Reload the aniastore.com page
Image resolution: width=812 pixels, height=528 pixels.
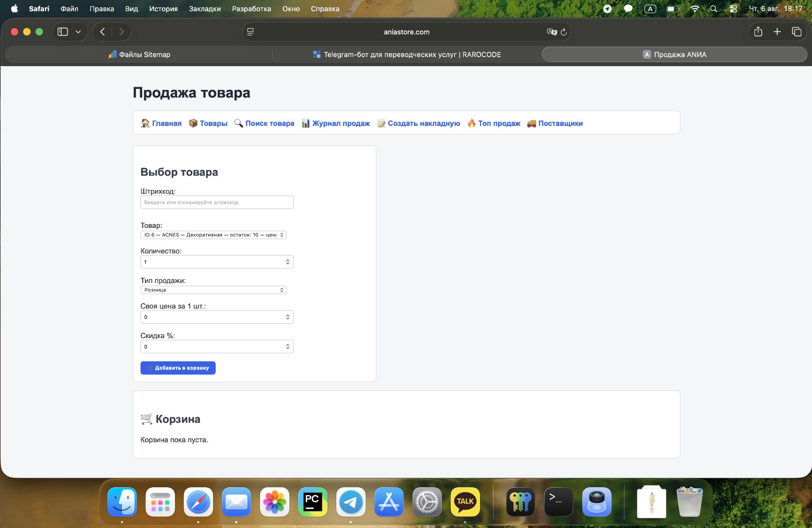pos(564,32)
